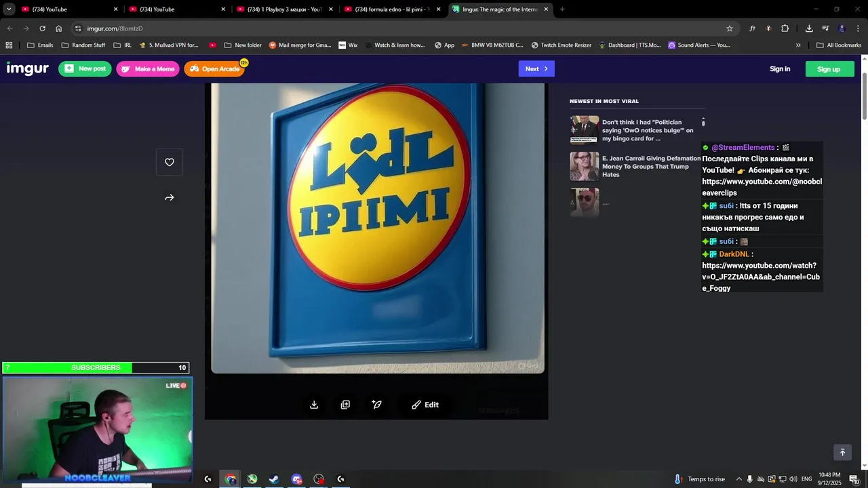Add image to collection with plus icon

345,405
